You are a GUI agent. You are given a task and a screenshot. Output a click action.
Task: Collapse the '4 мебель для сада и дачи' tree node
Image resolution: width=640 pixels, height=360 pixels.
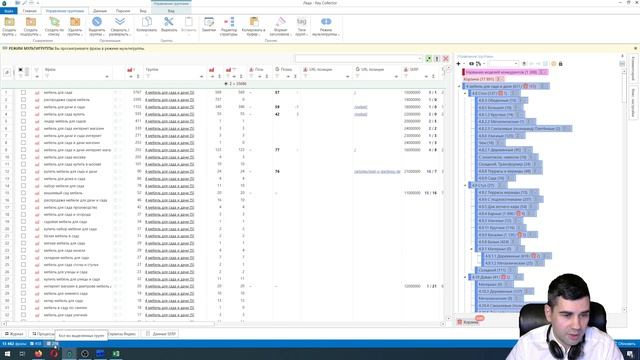[459, 87]
